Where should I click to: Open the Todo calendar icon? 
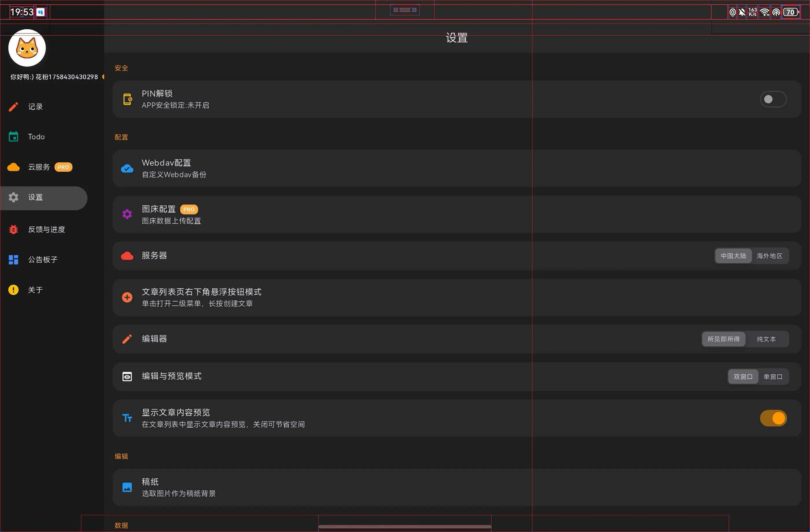point(13,137)
